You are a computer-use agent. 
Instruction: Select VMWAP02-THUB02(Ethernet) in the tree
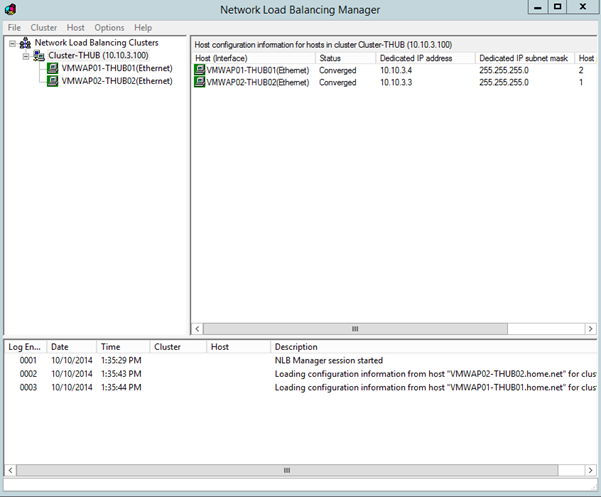(x=117, y=81)
